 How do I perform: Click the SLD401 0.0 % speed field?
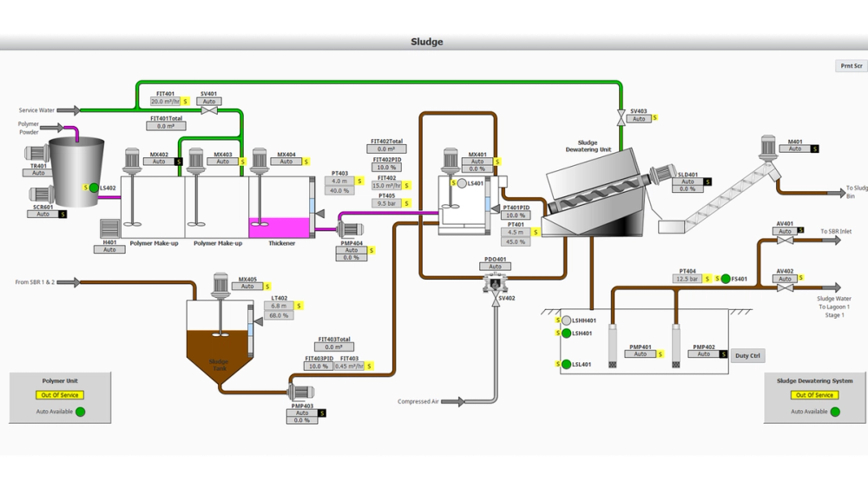point(687,189)
